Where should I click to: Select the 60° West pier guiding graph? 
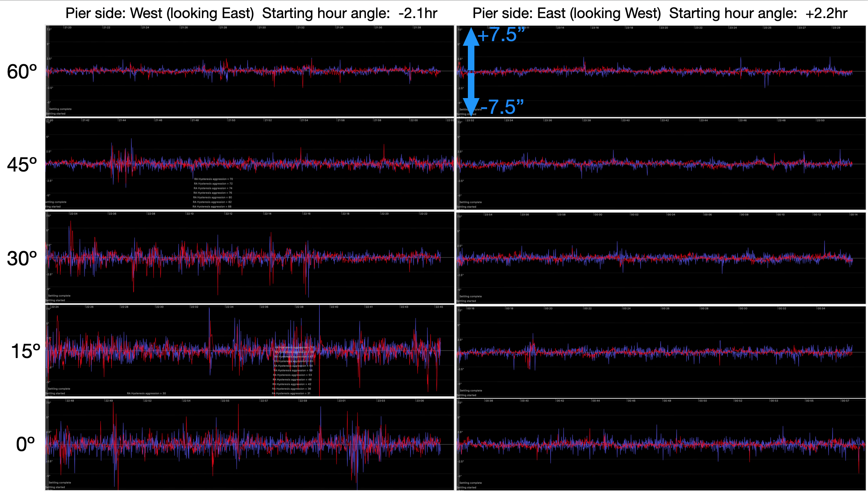(x=249, y=71)
